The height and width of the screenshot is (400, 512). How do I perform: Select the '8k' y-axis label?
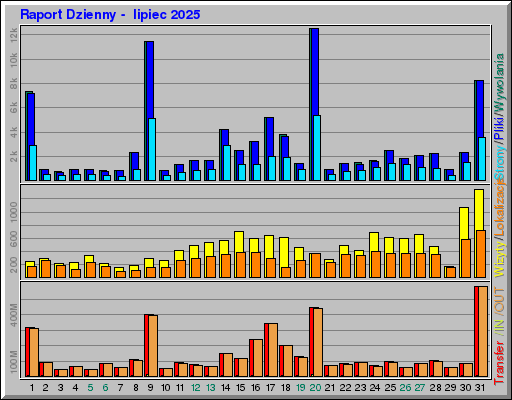tap(14, 84)
